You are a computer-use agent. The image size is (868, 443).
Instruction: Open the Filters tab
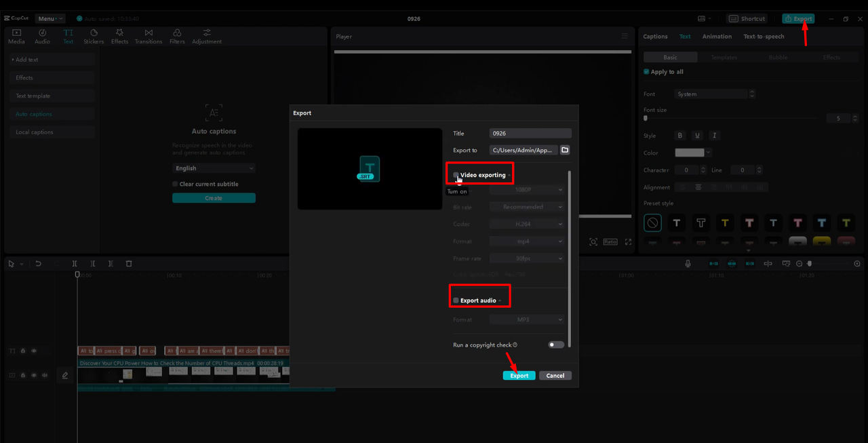pyautogui.click(x=177, y=37)
